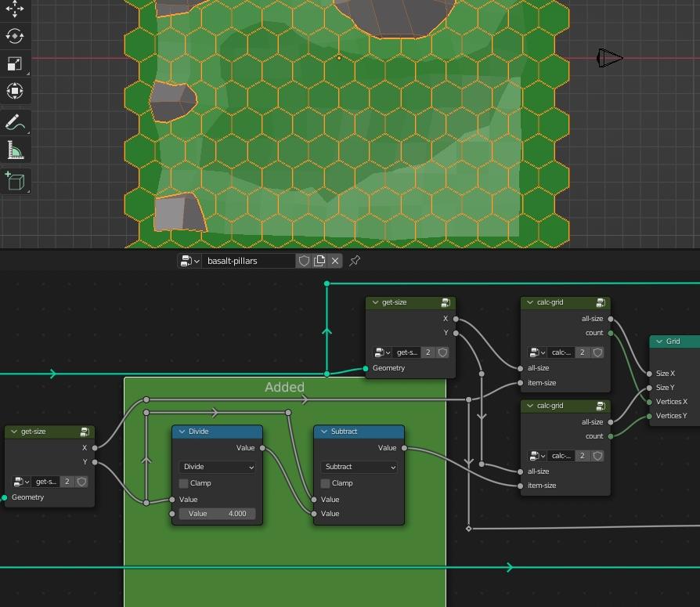This screenshot has height=607, width=700.
Task: Select the Rotate tool
Action: (x=15, y=36)
